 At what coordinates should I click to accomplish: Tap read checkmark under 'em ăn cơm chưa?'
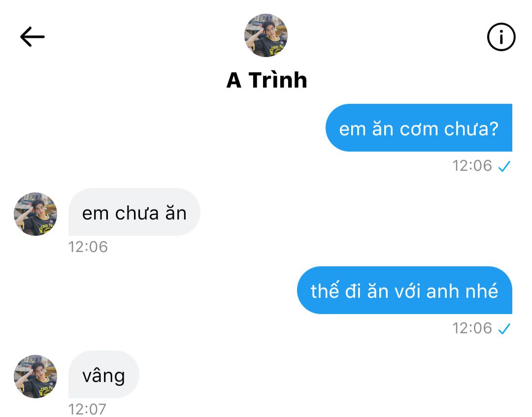click(504, 166)
